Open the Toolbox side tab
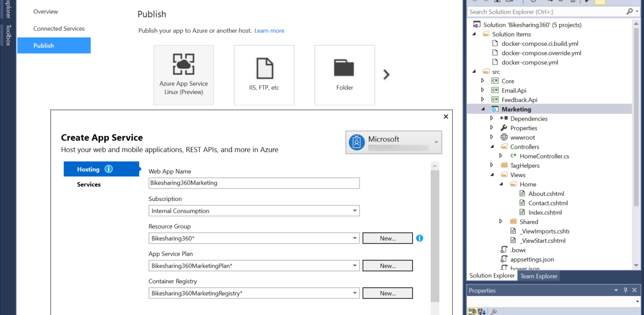The width and height of the screenshot is (644, 315). point(8,35)
